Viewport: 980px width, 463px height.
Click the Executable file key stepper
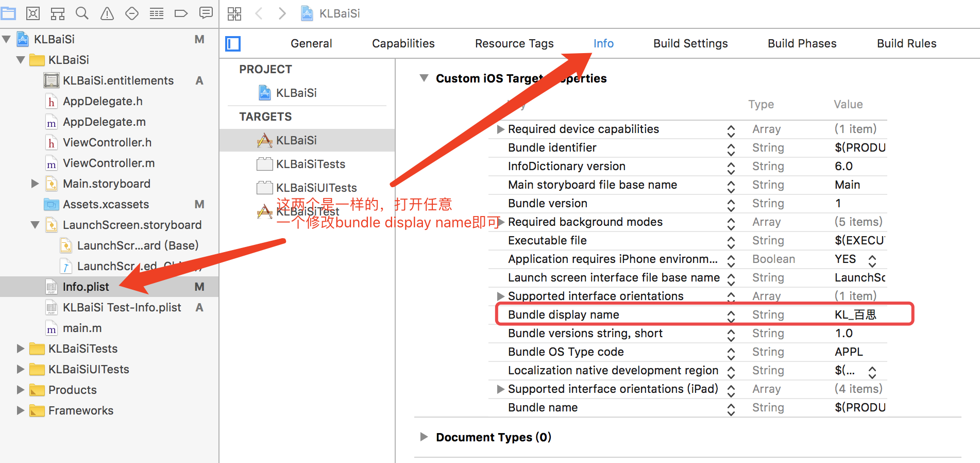(731, 242)
